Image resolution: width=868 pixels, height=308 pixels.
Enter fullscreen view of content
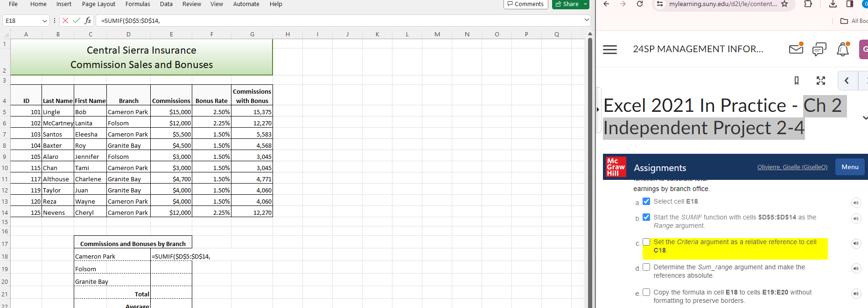coord(821,81)
